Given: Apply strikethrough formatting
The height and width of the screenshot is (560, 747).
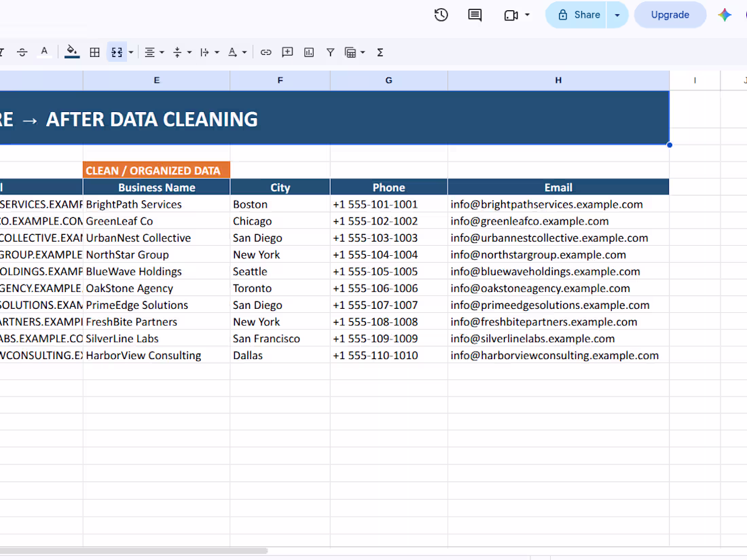Looking at the screenshot, I should (x=22, y=52).
